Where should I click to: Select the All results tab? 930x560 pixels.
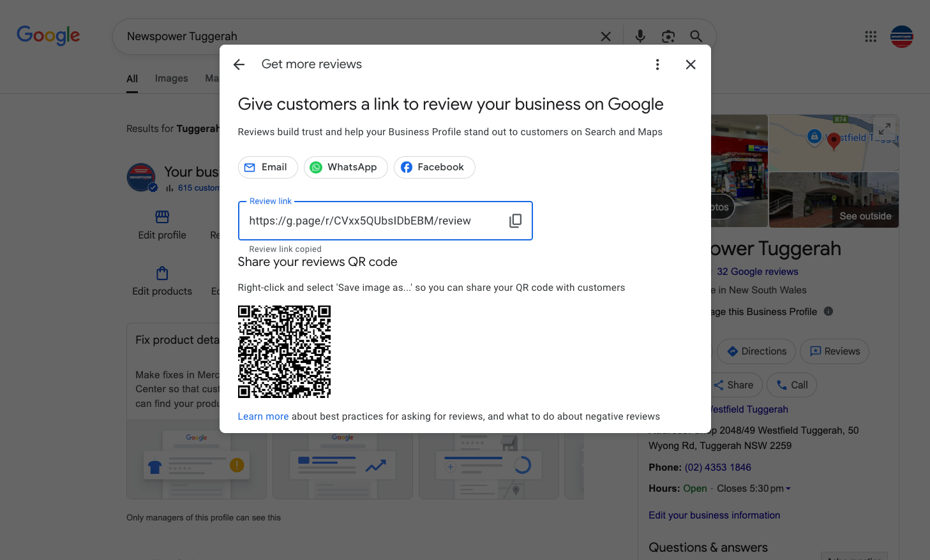pyautogui.click(x=132, y=79)
